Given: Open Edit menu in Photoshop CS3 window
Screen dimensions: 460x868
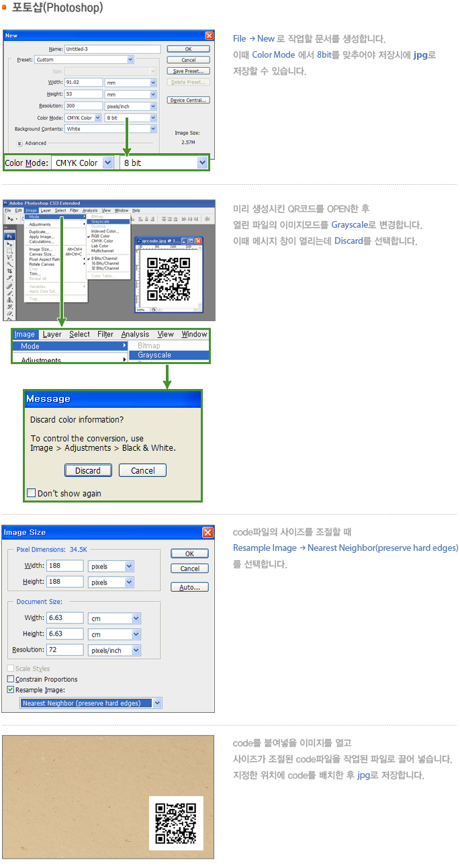Looking at the screenshot, I should click(x=18, y=210).
